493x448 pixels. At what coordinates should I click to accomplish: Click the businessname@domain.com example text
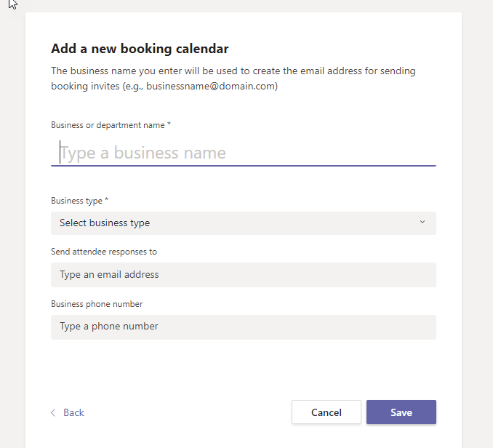click(211, 86)
